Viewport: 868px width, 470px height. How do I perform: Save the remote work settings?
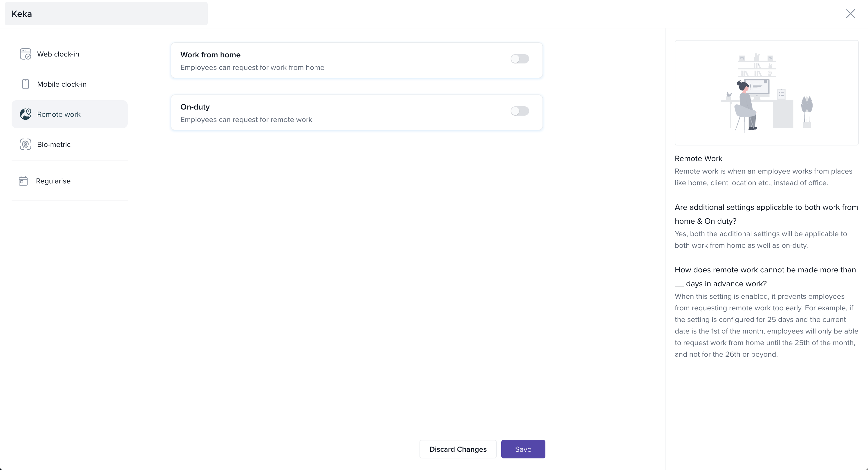pos(523,449)
